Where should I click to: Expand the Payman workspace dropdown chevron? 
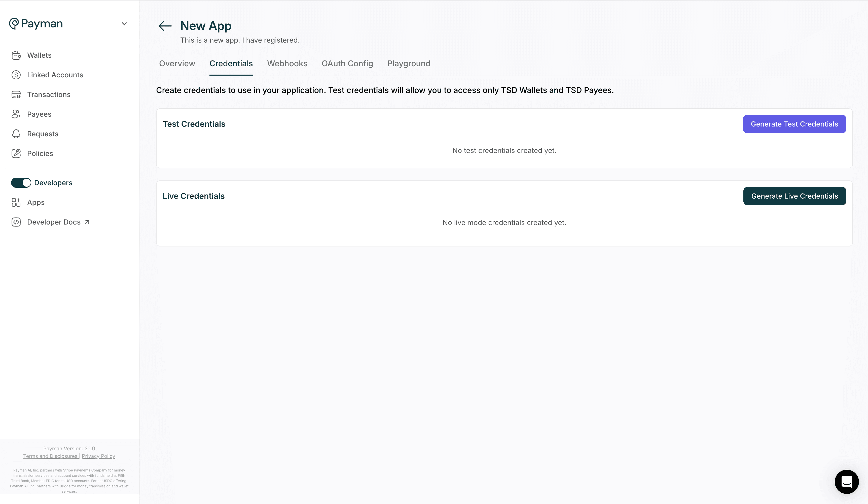[x=124, y=23]
